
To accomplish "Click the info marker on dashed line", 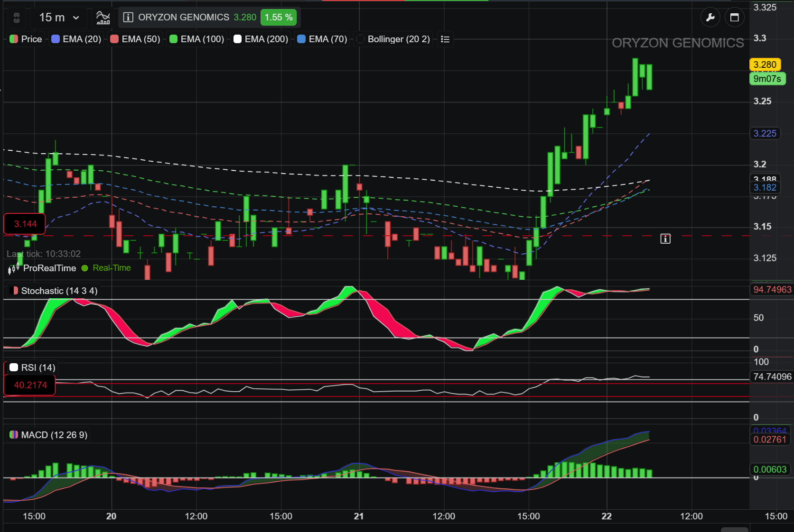I will (665, 238).
